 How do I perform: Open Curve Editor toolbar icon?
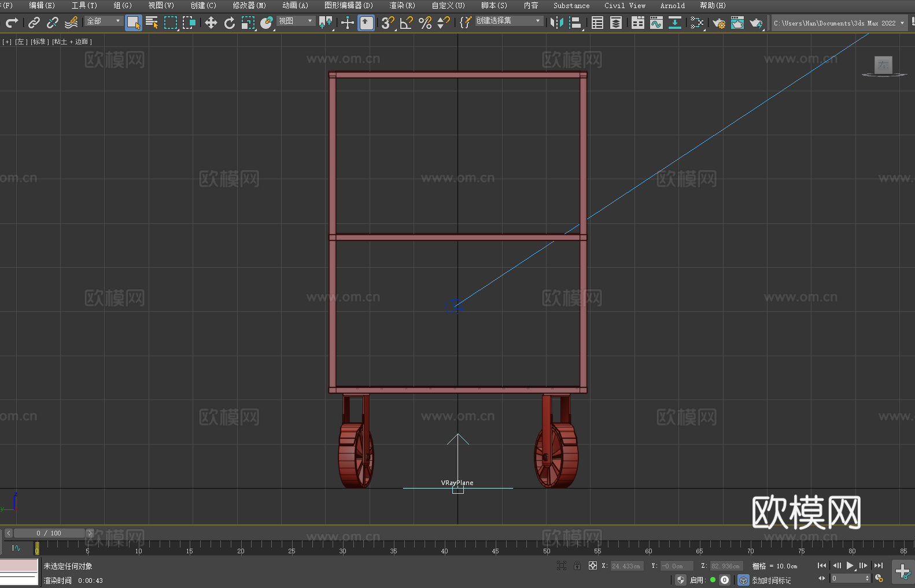pyautogui.click(x=656, y=23)
